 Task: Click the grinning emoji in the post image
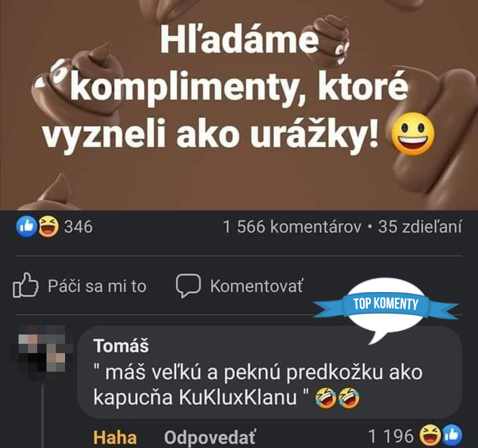click(412, 134)
